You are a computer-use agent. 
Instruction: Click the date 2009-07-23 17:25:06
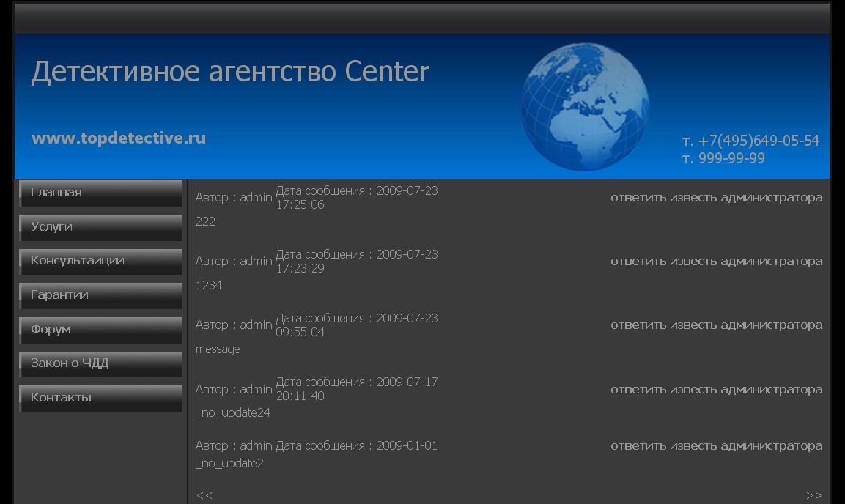pos(357,198)
